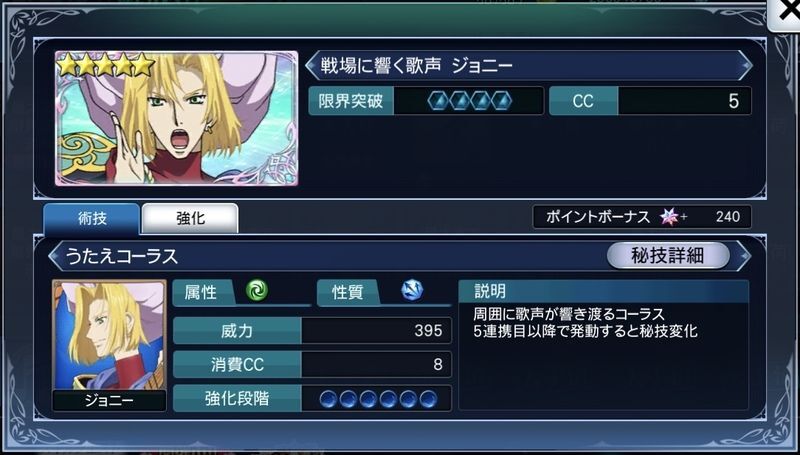Click the blue 性質 type icon
The width and height of the screenshot is (800, 455).
coord(412,291)
